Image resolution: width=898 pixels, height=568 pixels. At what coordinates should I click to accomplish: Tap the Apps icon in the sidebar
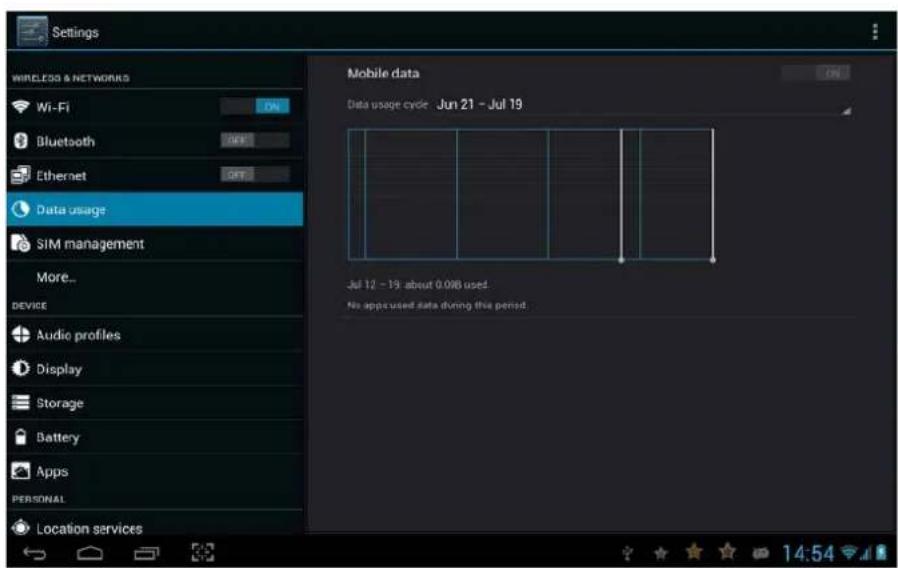pos(21,471)
